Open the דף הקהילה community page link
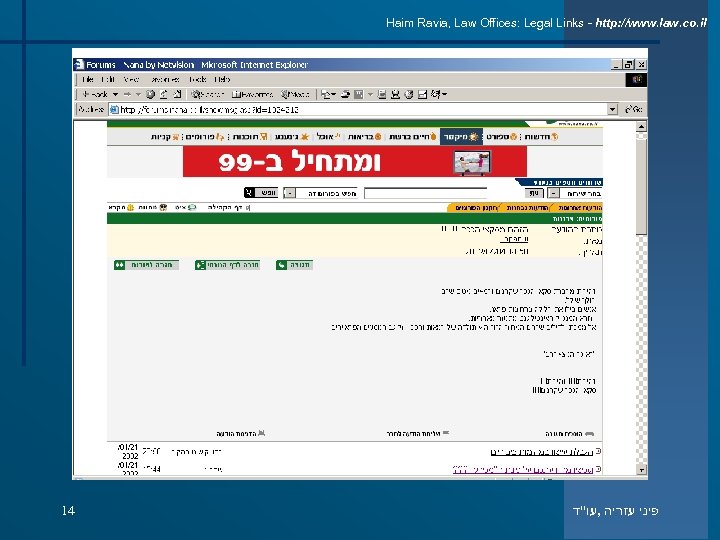The width and height of the screenshot is (720, 540). click(228, 208)
